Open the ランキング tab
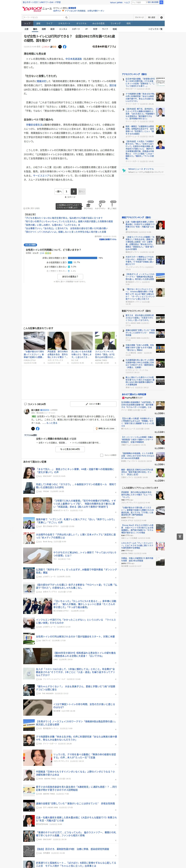Image resolution: width=186 pixels, height=868 pixels. click(115, 24)
